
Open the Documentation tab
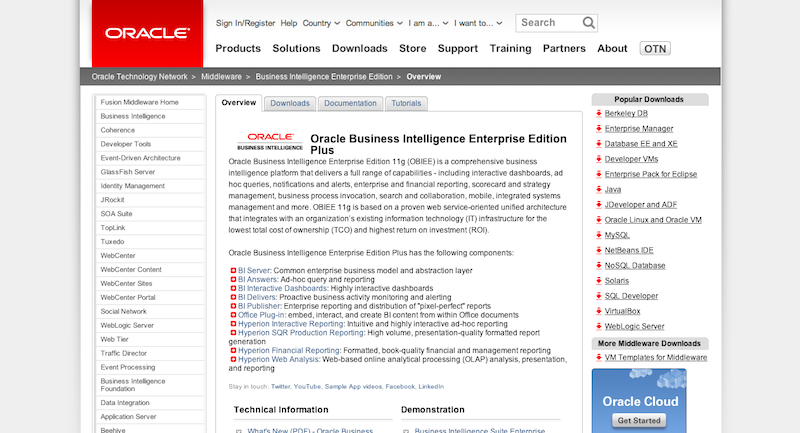click(x=350, y=103)
